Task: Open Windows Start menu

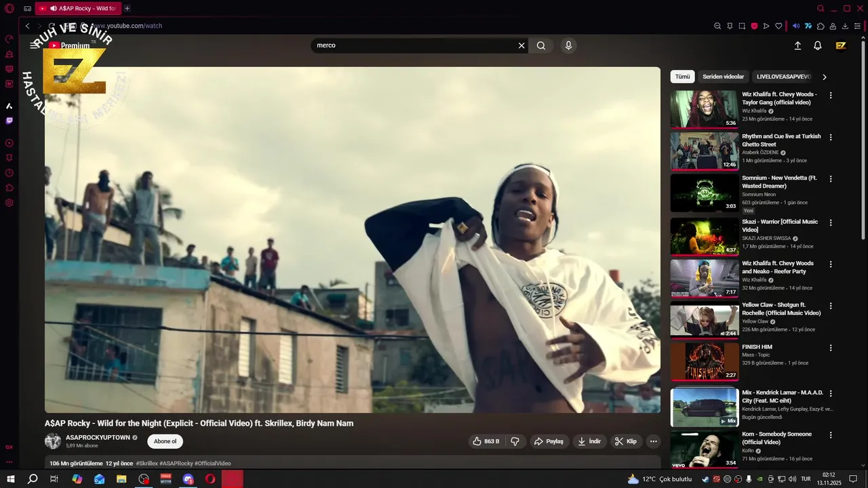Action: (x=11, y=479)
